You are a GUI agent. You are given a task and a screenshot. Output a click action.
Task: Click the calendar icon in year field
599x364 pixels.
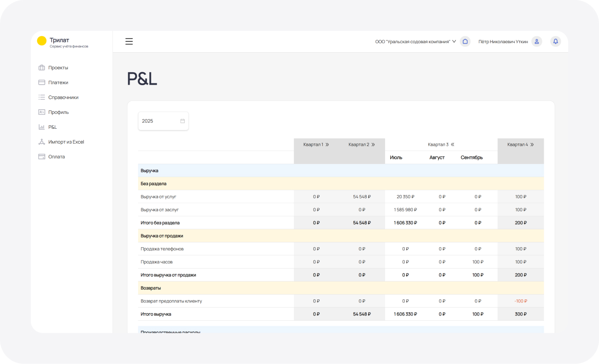(x=182, y=121)
